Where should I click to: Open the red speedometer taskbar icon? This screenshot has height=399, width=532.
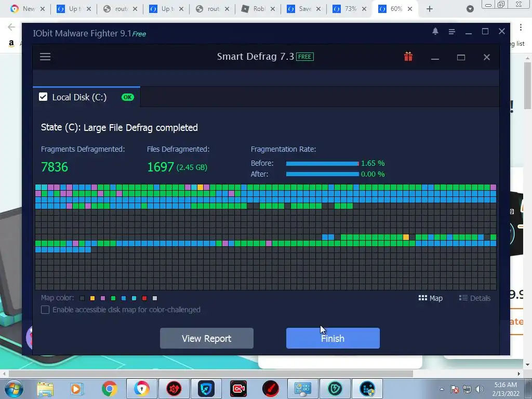[270, 389]
